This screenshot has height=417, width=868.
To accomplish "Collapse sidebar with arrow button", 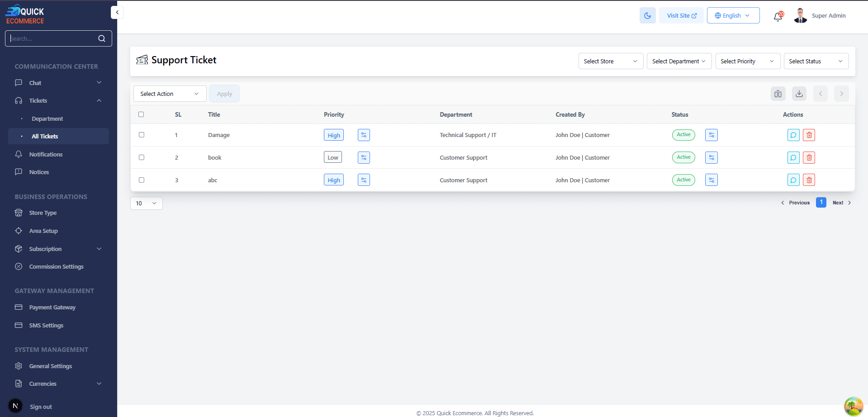I will (117, 12).
